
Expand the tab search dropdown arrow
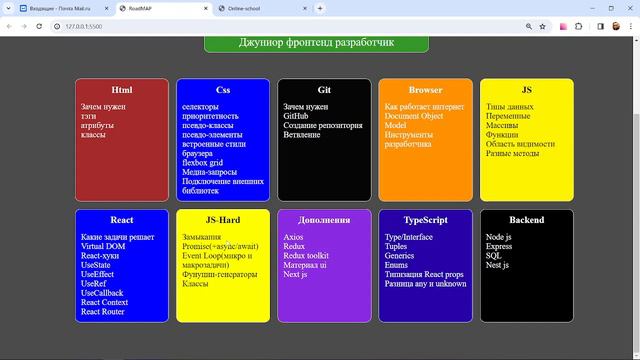point(8,8)
